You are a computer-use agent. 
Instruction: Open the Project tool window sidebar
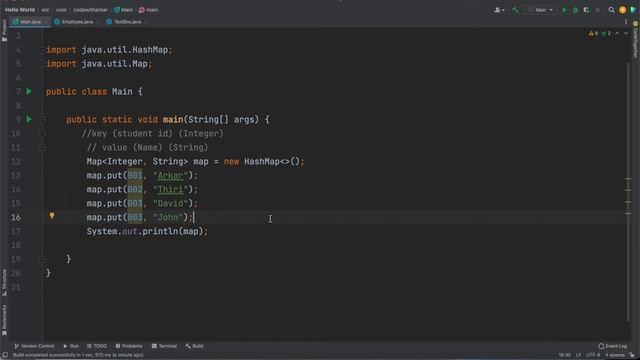click(x=4, y=31)
